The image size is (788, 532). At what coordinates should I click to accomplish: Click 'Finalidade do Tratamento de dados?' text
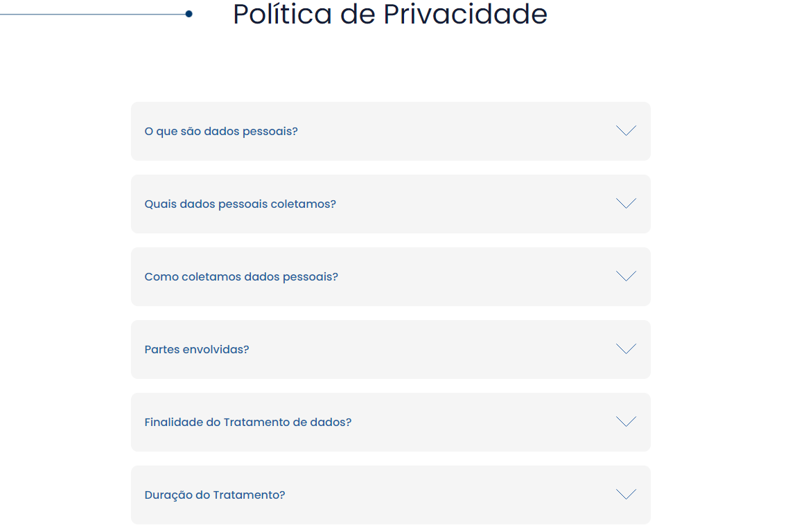click(248, 423)
